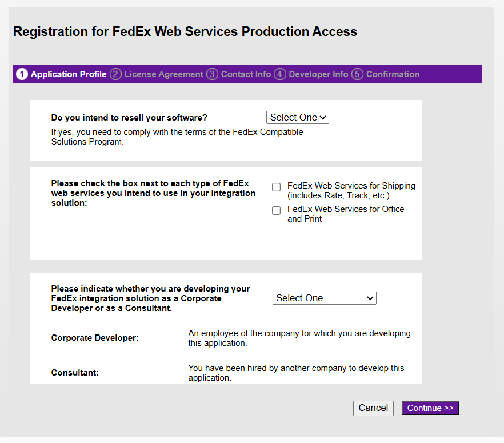Go to the Application Profile step
The image size is (504, 443).
coord(69,74)
